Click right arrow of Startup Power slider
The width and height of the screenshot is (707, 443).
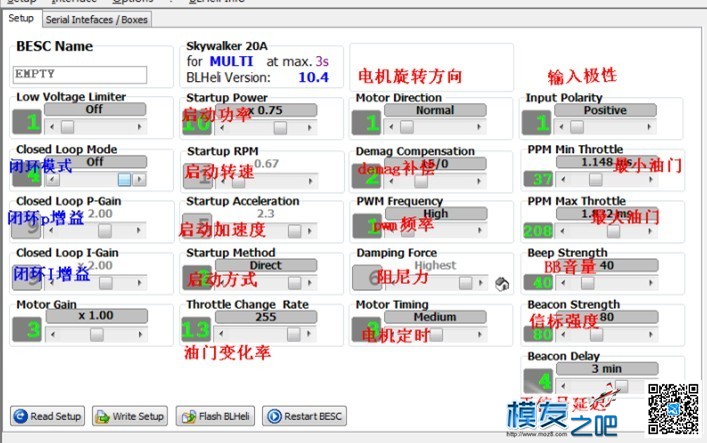(x=310, y=128)
